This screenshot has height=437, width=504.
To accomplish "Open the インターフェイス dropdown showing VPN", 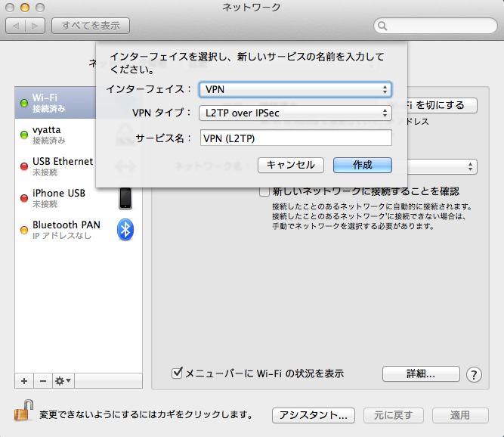I will click(x=295, y=89).
